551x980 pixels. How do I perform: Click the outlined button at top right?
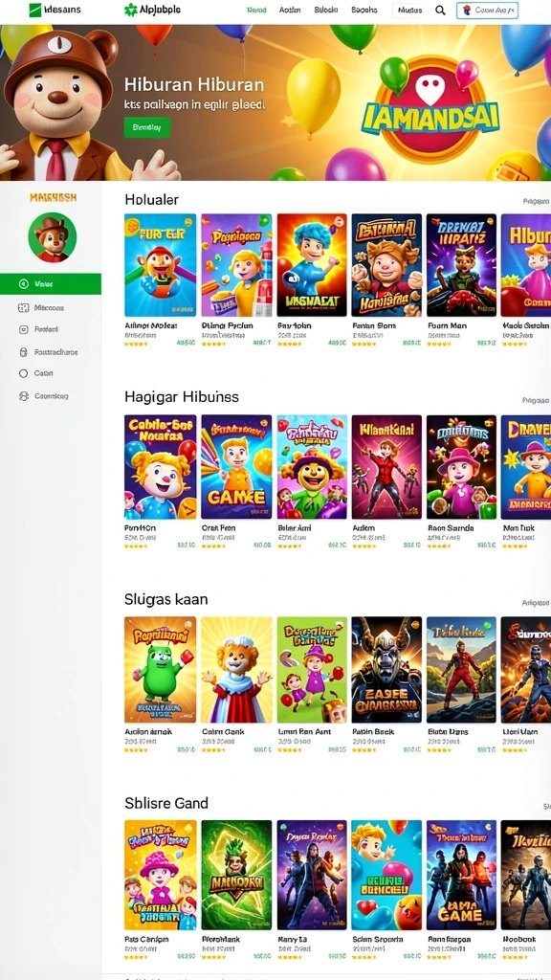[x=487, y=10]
